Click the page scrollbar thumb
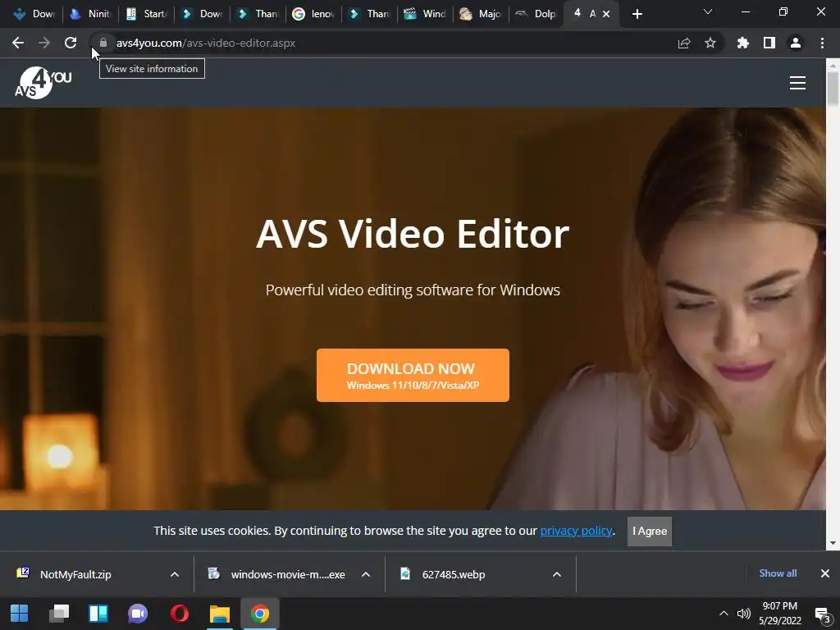 (833, 89)
